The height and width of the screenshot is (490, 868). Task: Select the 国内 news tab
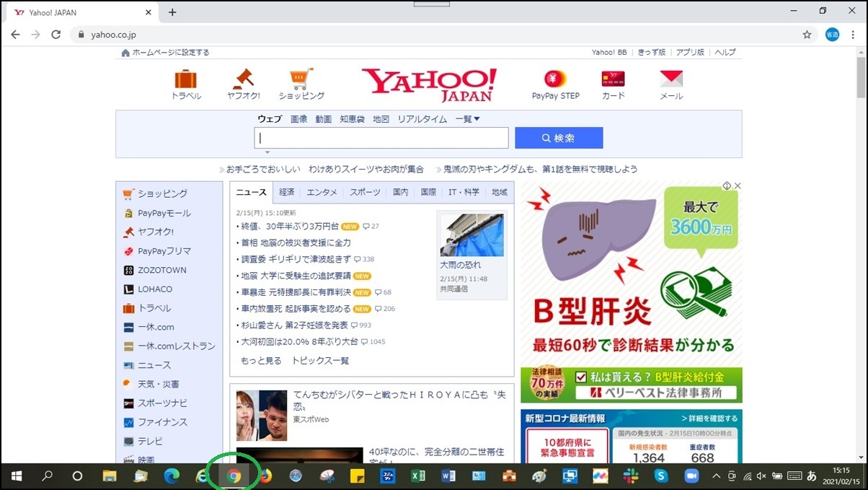401,192
